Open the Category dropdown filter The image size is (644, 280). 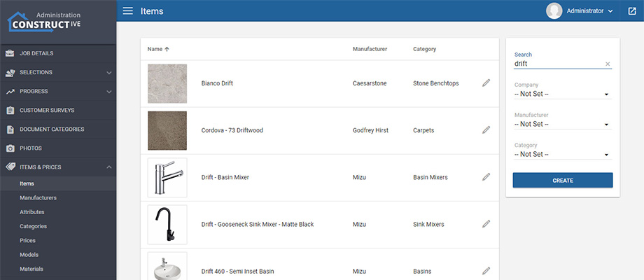(x=562, y=154)
